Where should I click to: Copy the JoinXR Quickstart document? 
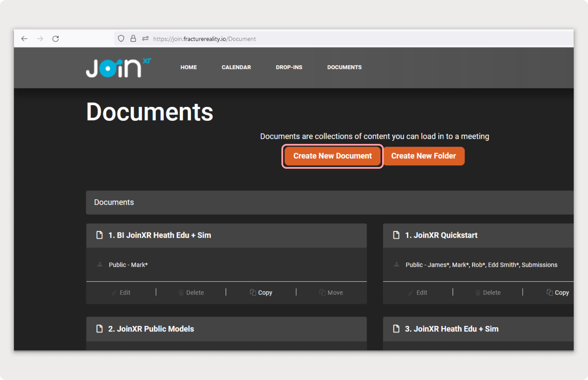tap(558, 293)
